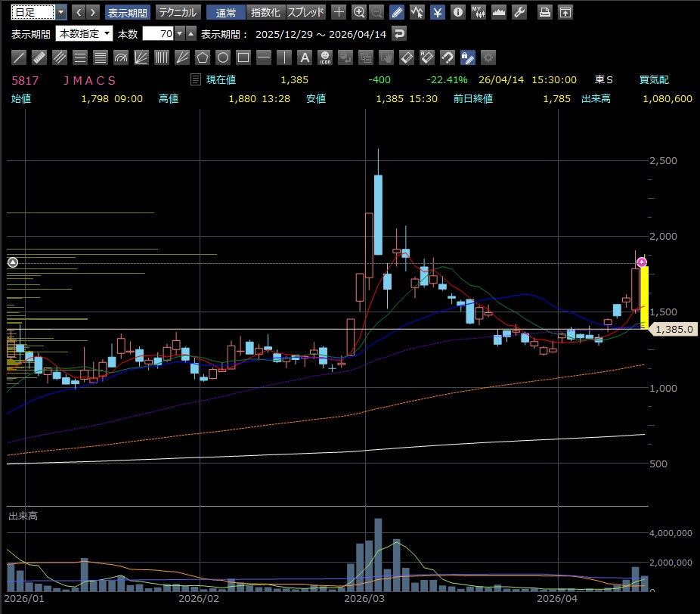The width and height of the screenshot is (700, 614).
Task: Open the wrench settings icon
Action: [519, 12]
